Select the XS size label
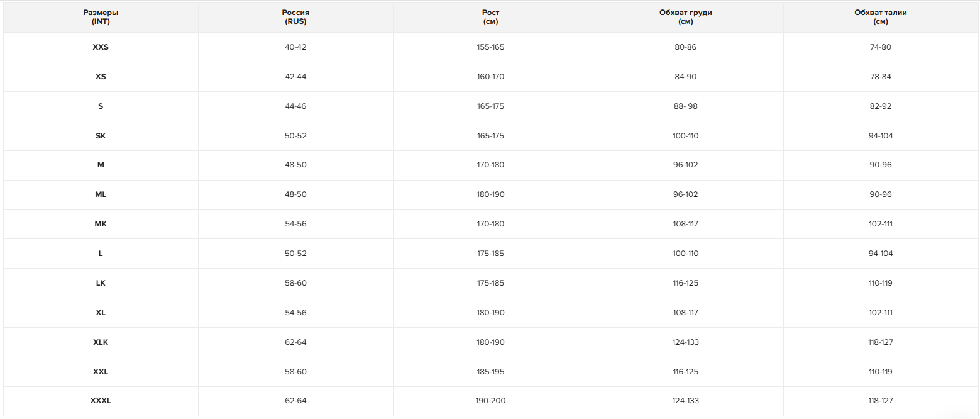980x419 pixels. pos(101,77)
